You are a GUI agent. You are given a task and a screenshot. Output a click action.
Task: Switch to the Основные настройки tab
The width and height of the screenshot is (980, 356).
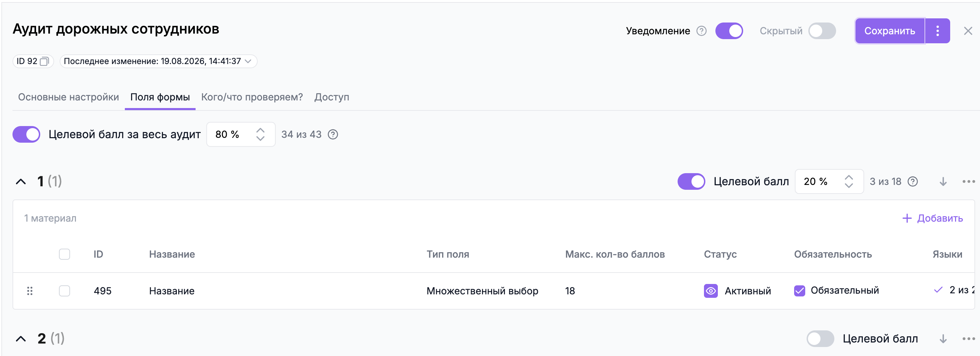(68, 97)
